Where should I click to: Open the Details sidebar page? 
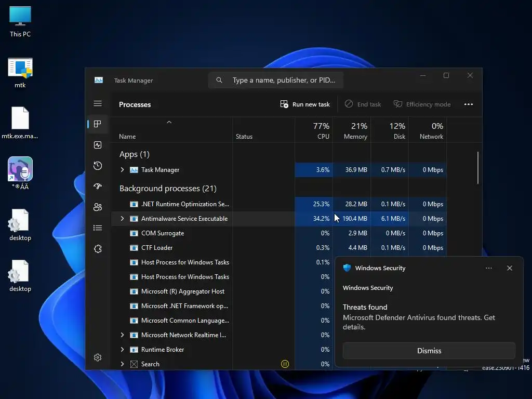98,228
